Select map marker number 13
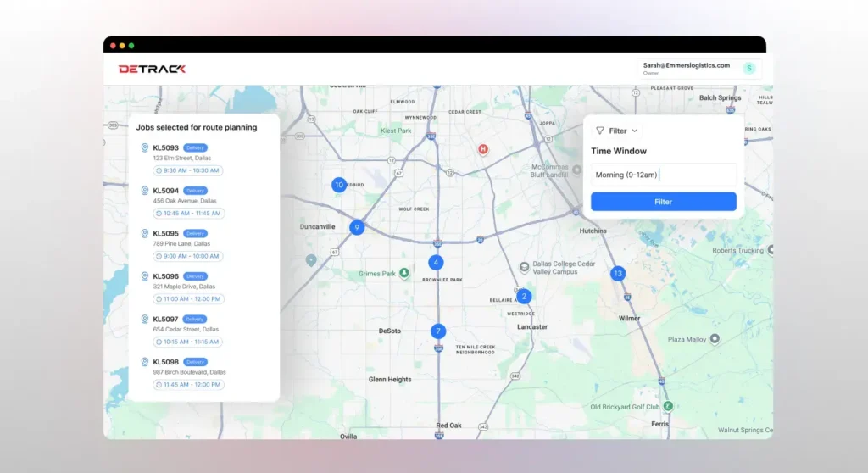Image resolution: width=868 pixels, height=473 pixels. [618, 274]
